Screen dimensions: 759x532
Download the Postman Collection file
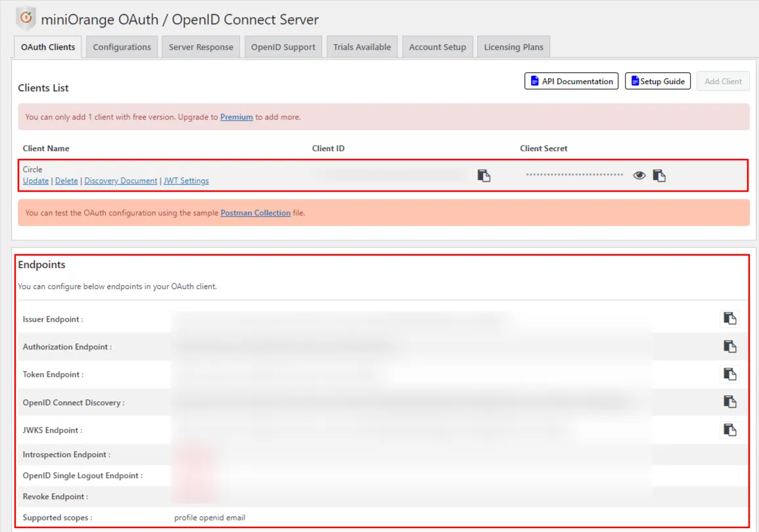click(x=256, y=213)
